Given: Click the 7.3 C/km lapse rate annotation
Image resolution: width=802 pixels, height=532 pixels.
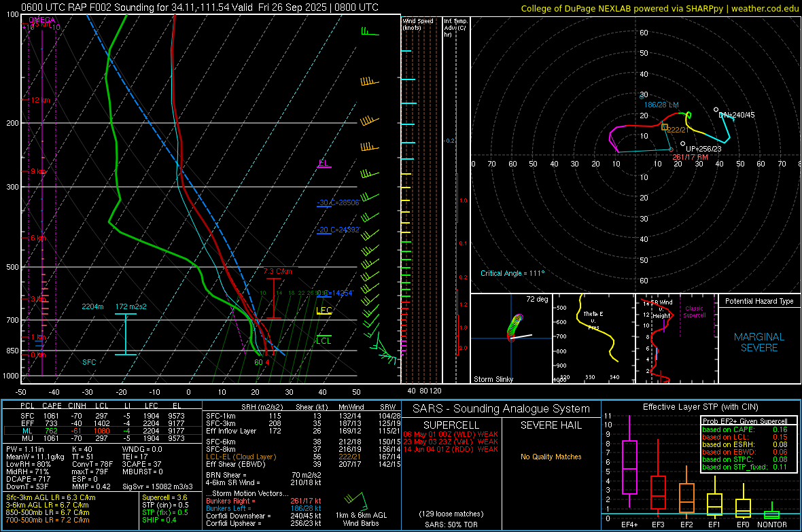Looking at the screenshot, I should (278, 271).
